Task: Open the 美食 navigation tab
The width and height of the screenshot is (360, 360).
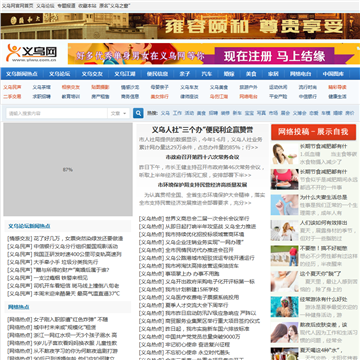Action: (x=251, y=74)
